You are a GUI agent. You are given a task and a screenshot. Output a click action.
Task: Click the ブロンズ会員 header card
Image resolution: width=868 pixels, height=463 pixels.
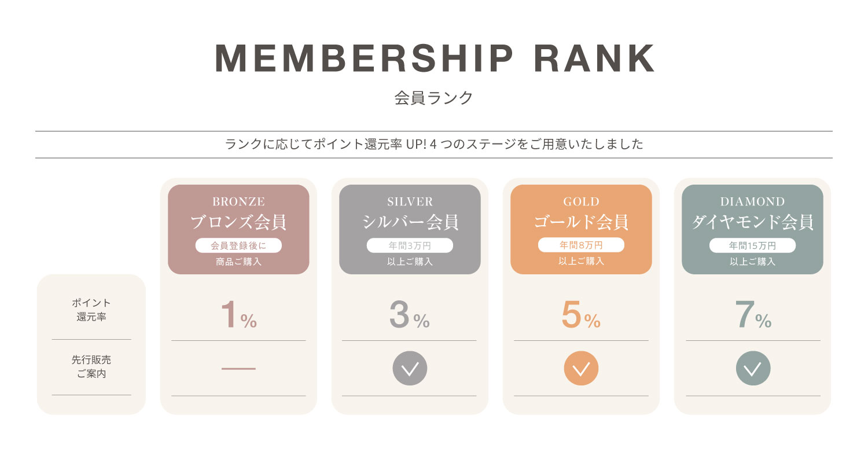[x=238, y=222]
